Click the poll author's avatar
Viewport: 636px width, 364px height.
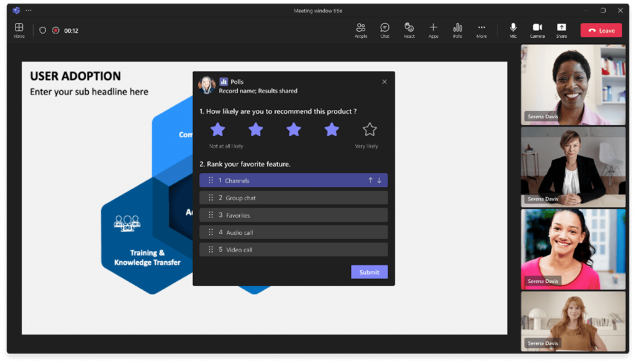(206, 85)
